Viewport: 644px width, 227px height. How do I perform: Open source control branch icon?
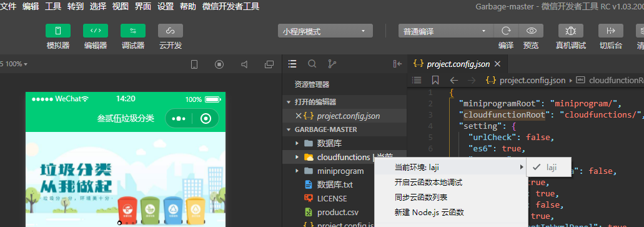[332, 64]
